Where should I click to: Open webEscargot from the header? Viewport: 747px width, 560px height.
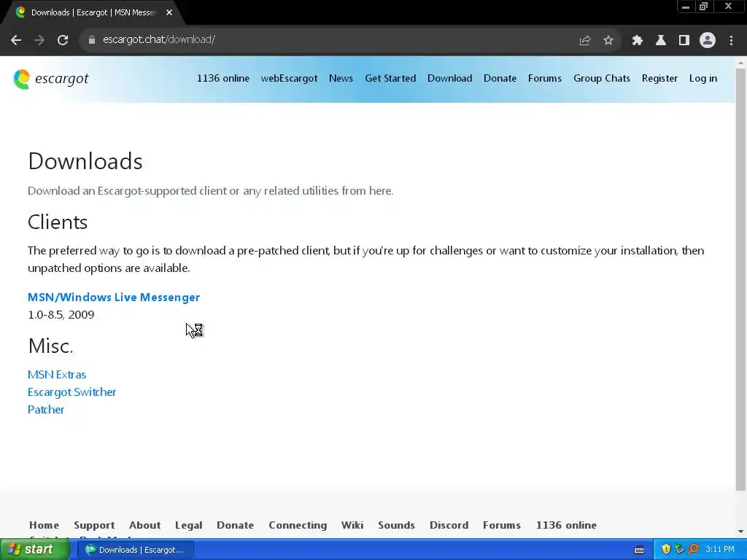point(289,79)
